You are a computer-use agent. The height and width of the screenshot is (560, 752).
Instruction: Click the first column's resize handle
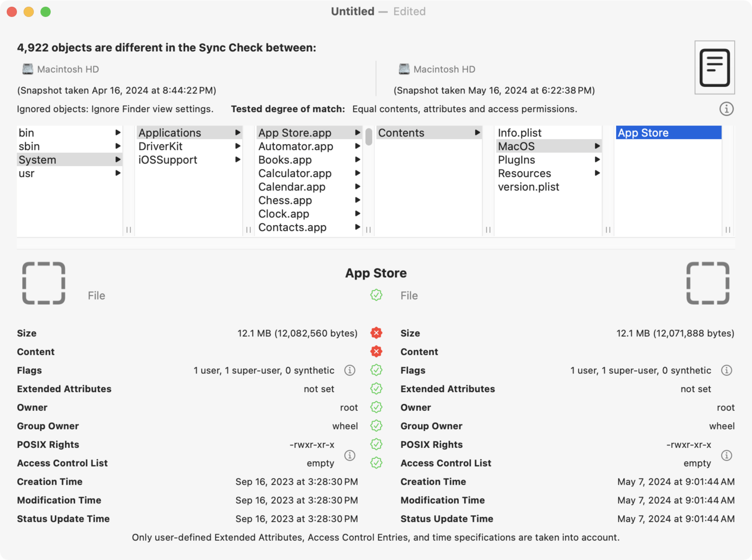point(129,230)
